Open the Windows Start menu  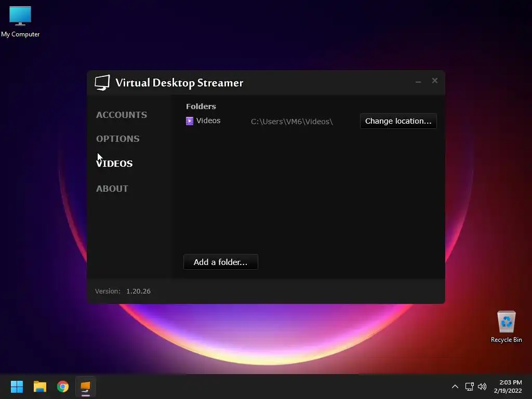[17, 387]
